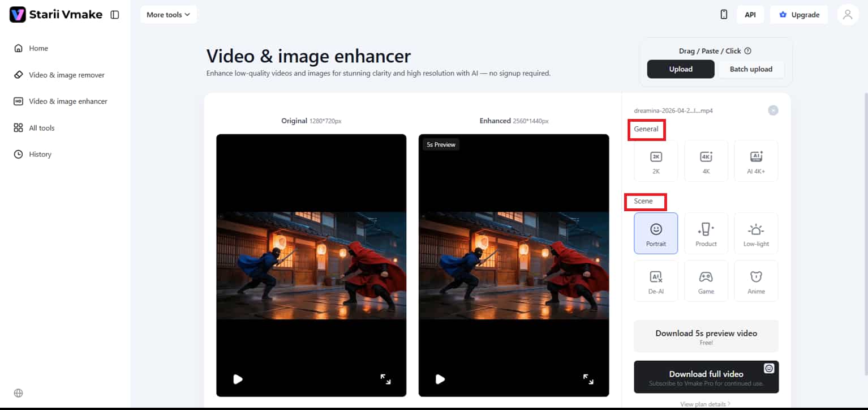Screen dimensions: 868x410
Task: Open View plan details link
Action: [706, 404]
